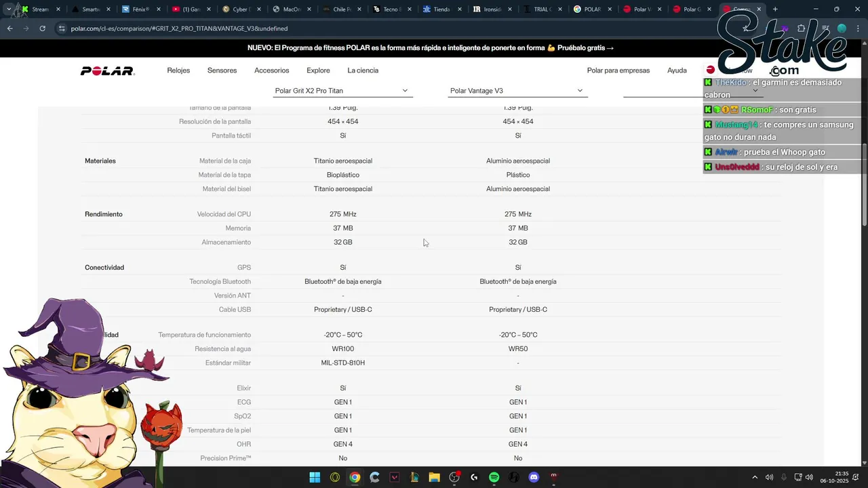Open the Accesorios menu

(x=271, y=70)
